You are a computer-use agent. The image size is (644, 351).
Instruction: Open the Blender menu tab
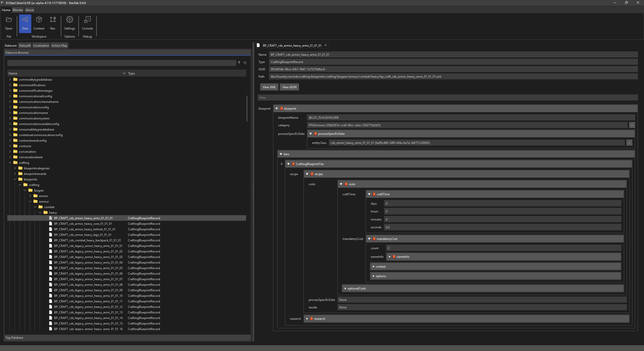click(18, 10)
